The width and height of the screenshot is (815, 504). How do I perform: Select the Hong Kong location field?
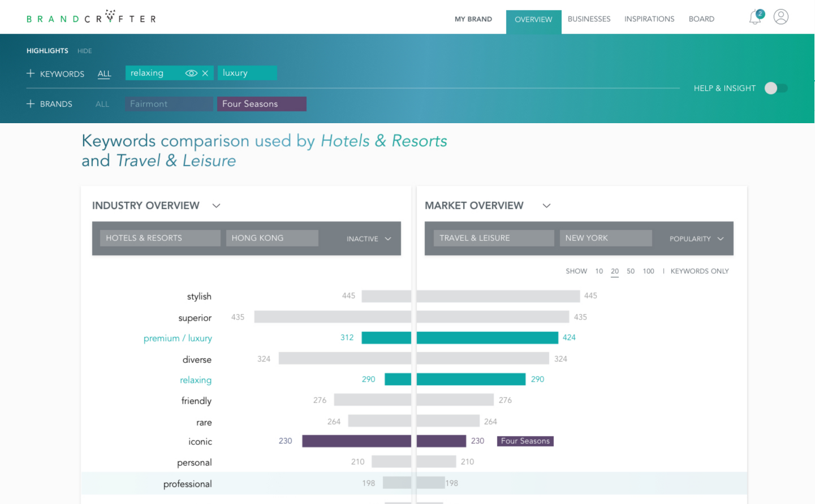272,238
